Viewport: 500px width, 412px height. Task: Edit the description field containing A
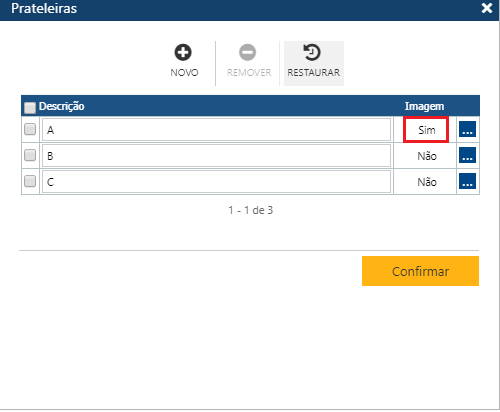[216, 130]
